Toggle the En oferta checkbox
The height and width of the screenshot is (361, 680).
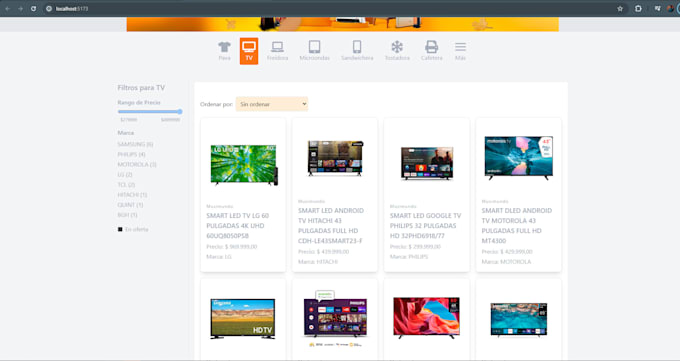point(120,229)
